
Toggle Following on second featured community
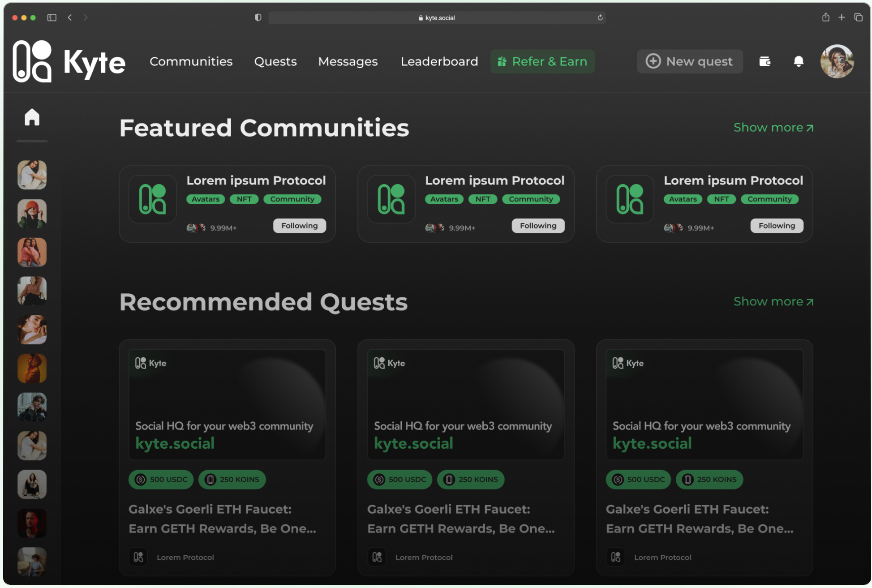538,226
